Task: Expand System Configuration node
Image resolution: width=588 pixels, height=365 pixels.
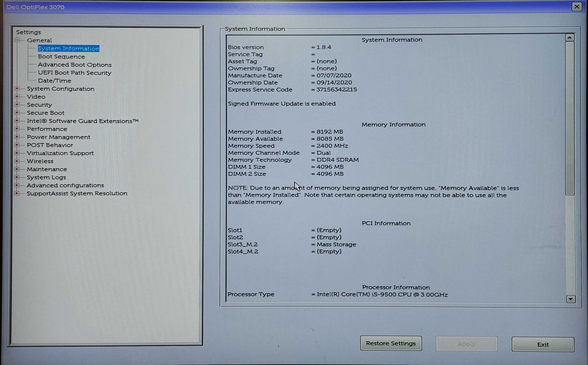Action: (17, 89)
